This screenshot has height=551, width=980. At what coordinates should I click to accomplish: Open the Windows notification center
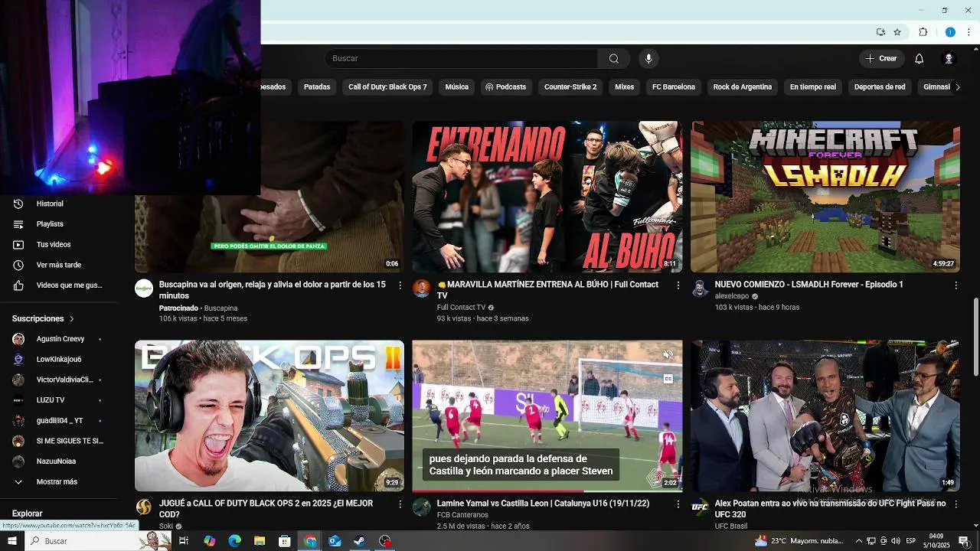(x=963, y=541)
